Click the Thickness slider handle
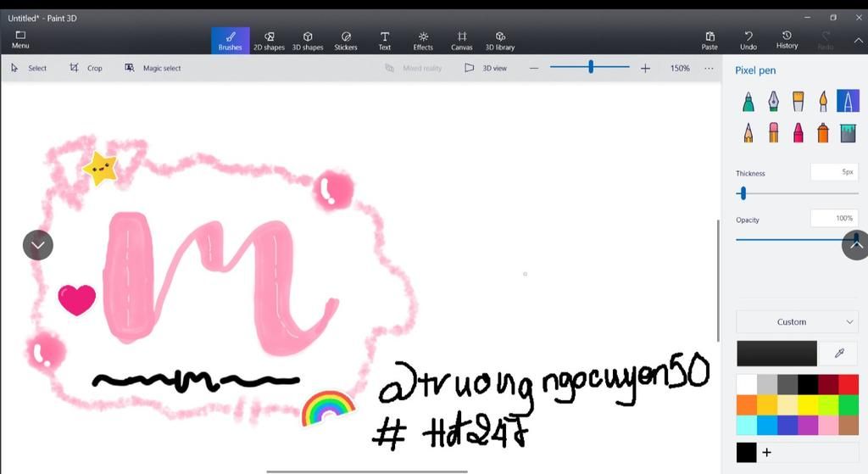Screen dimensions: 868x474 [743, 193]
